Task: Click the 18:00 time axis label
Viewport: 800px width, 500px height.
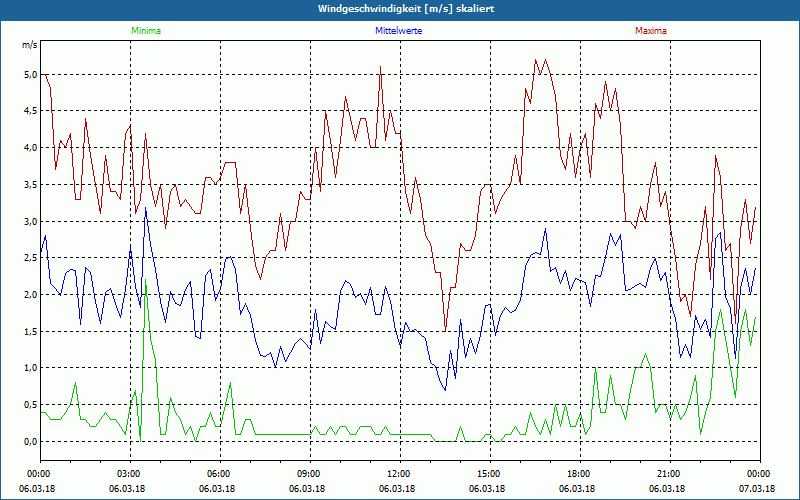Action: (x=580, y=474)
